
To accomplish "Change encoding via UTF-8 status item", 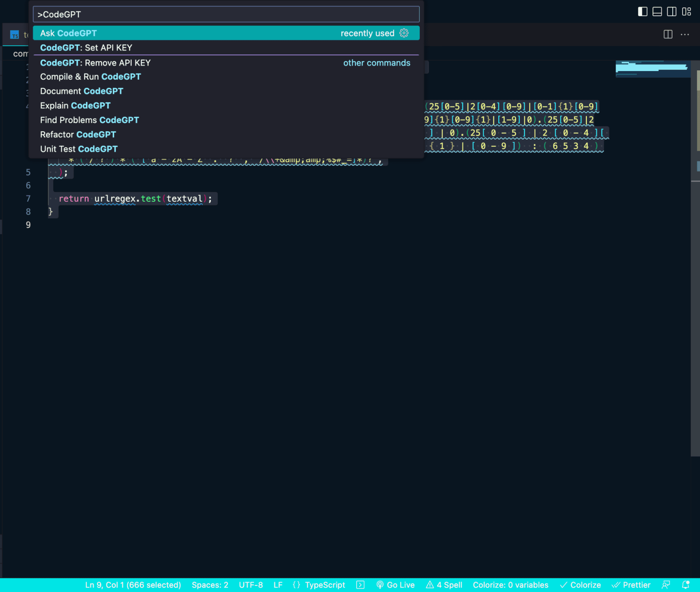I will coord(251,585).
